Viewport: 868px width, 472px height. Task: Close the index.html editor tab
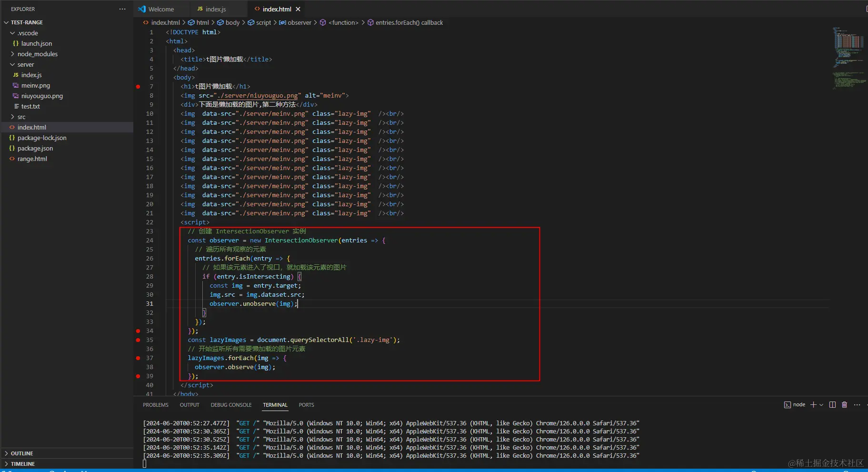pos(298,9)
